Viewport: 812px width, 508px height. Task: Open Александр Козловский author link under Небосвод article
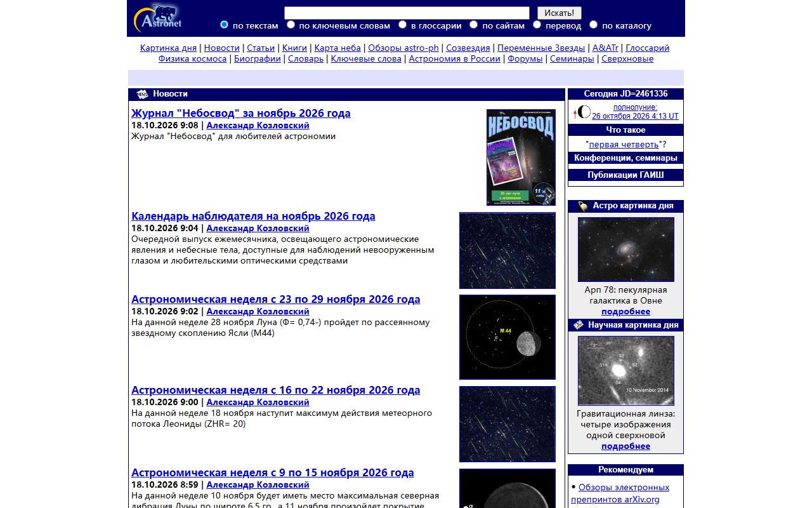[x=258, y=125]
